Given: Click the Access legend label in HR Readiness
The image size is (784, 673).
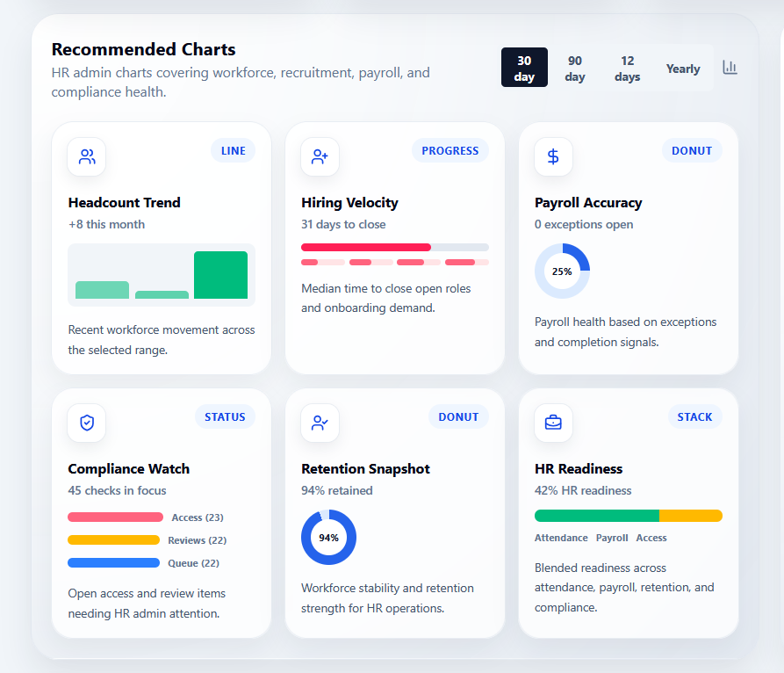Looking at the screenshot, I should pyautogui.click(x=651, y=538).
